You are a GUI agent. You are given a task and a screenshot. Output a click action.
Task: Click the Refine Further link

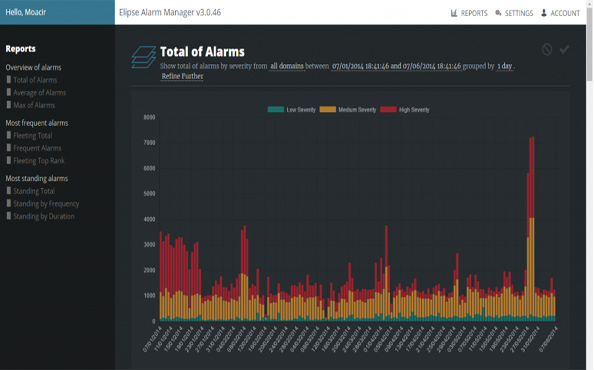point(182,76)
